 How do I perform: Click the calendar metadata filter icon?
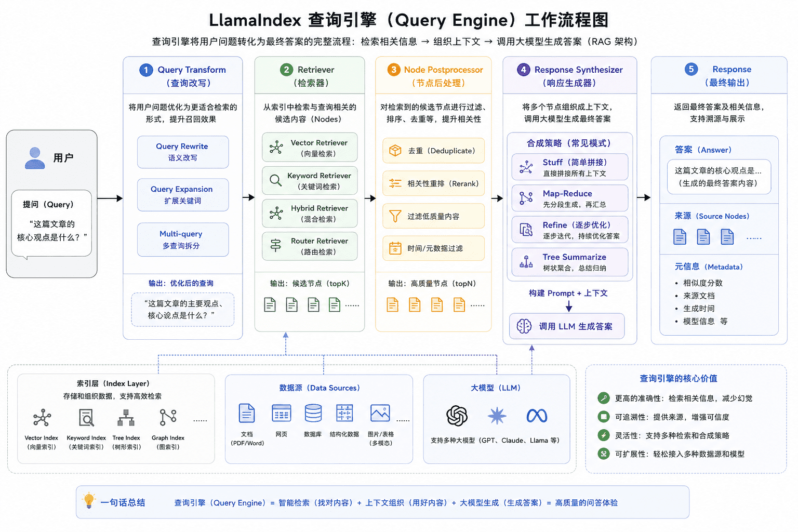click(x=395, y=248)
